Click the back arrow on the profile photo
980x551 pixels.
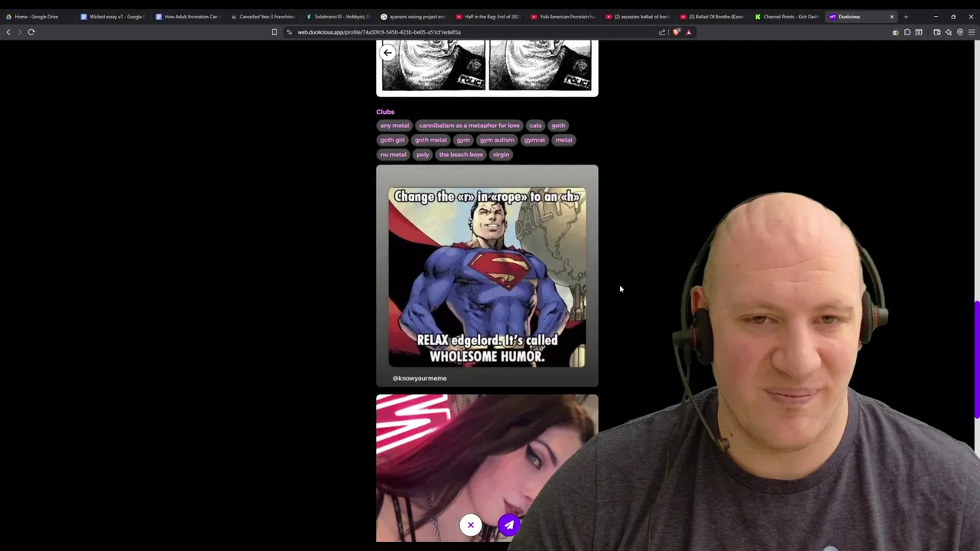(x=387, y=53)
